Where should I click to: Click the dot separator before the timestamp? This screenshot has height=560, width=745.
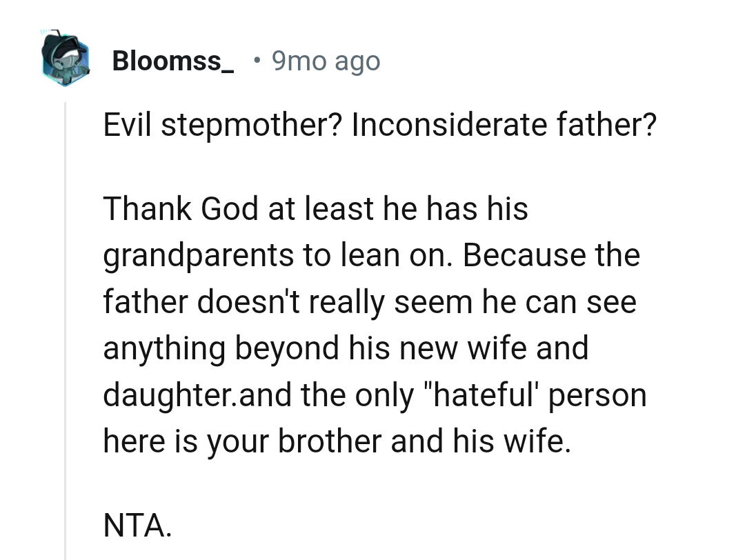pyautogui.click(x=257, y=61)
